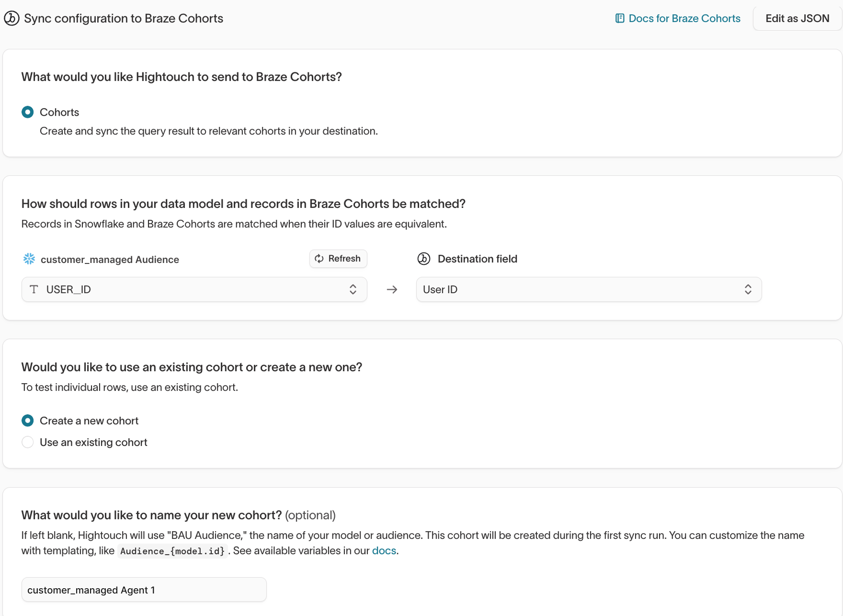Viewport: 843px width, 616px height.
Task: Click the docs page icon beside Docs for Braze Cohorts
Action: [620, 18]
